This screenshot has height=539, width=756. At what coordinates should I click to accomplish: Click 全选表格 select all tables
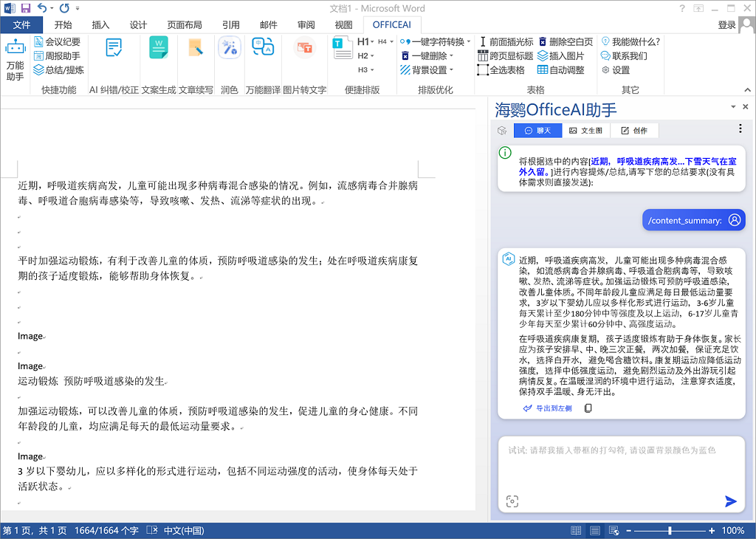pos(501,70)
